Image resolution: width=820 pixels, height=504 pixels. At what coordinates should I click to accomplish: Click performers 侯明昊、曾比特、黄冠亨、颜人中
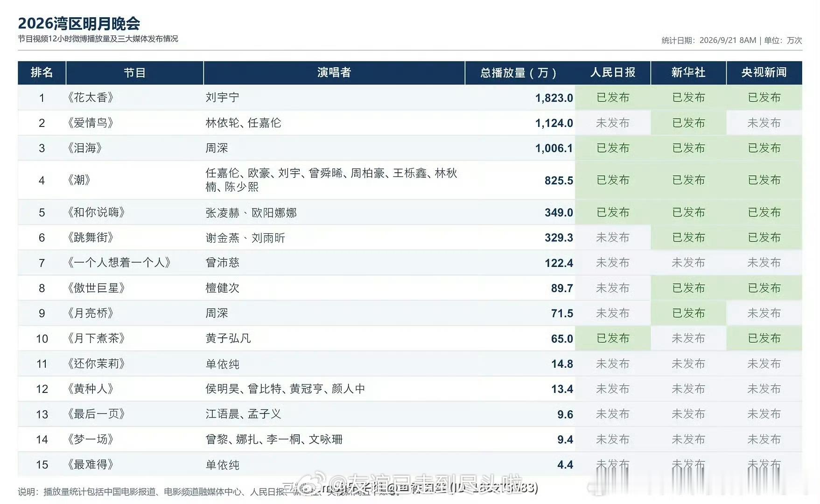pos(285,389)
